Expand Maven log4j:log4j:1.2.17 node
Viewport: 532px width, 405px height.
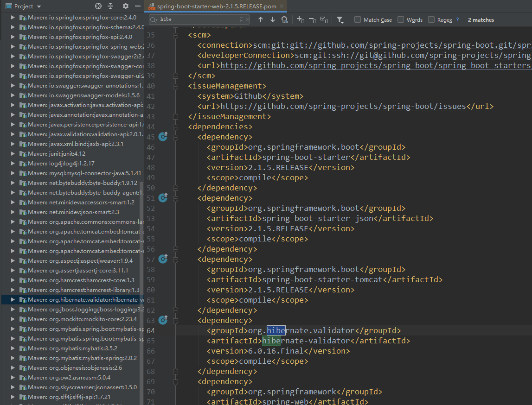click(x=13, y=164)
